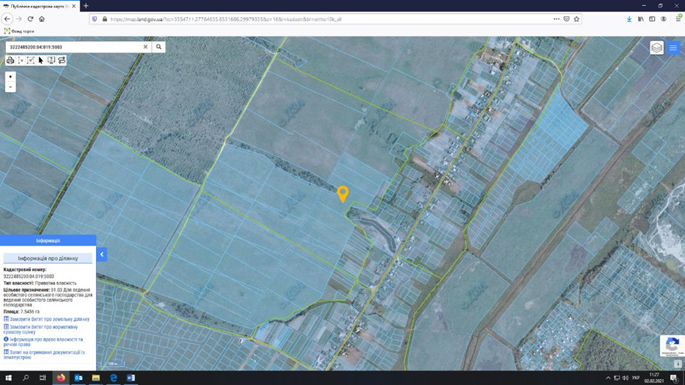Clear the cadastral number search field
The image size is (685, 385).
pos(145,47)
